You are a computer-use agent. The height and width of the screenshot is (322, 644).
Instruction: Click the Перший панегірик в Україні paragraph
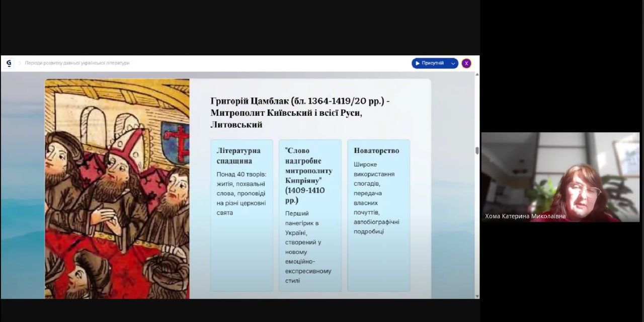(308, 247)
